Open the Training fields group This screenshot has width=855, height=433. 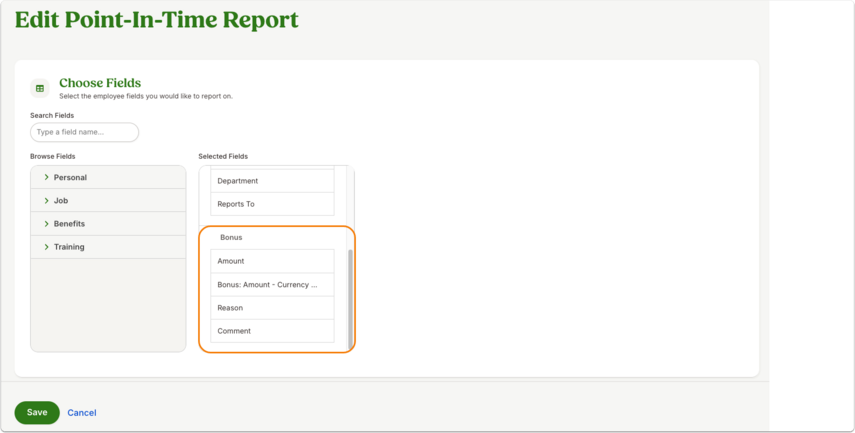[x=108, y=247]
